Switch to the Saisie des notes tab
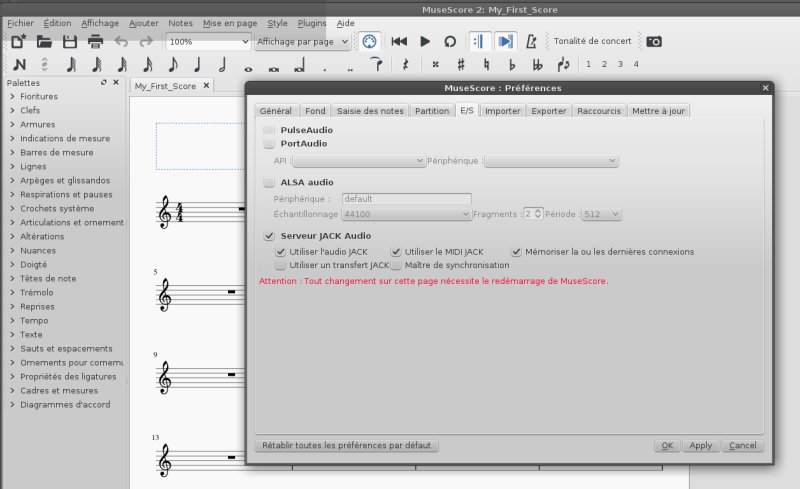Viewport: 800px width, 489px height. point(370,111)
